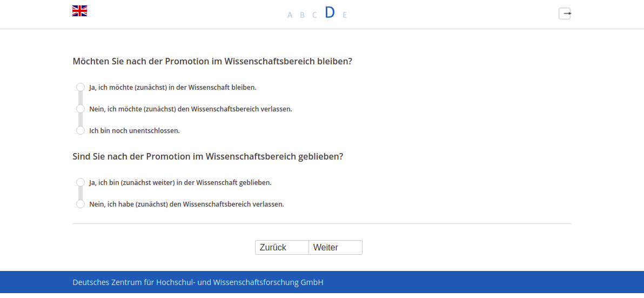Viewport: 644px width, 298px height.
Task: Go back with the Zurück button
Action: [x=282, y=248]
